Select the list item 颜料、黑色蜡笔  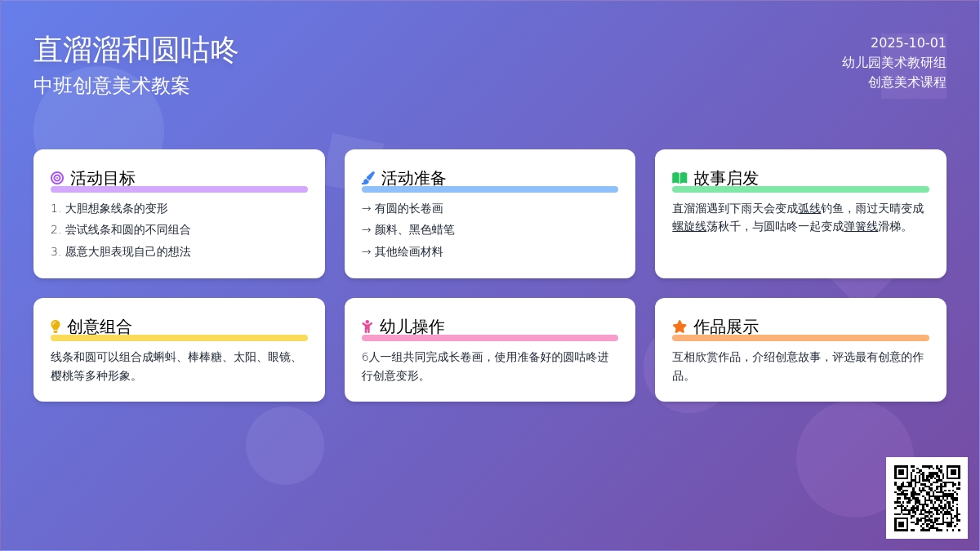[414, 229]
